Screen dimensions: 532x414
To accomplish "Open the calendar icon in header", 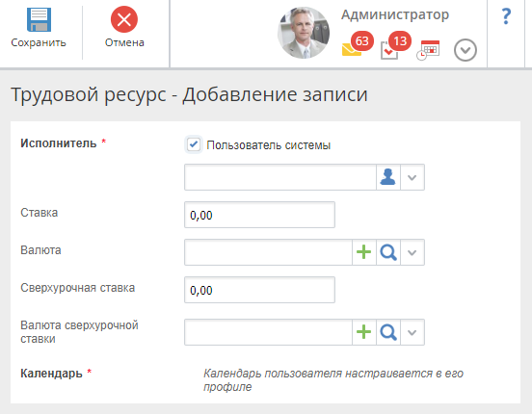I will pos(428,50).
